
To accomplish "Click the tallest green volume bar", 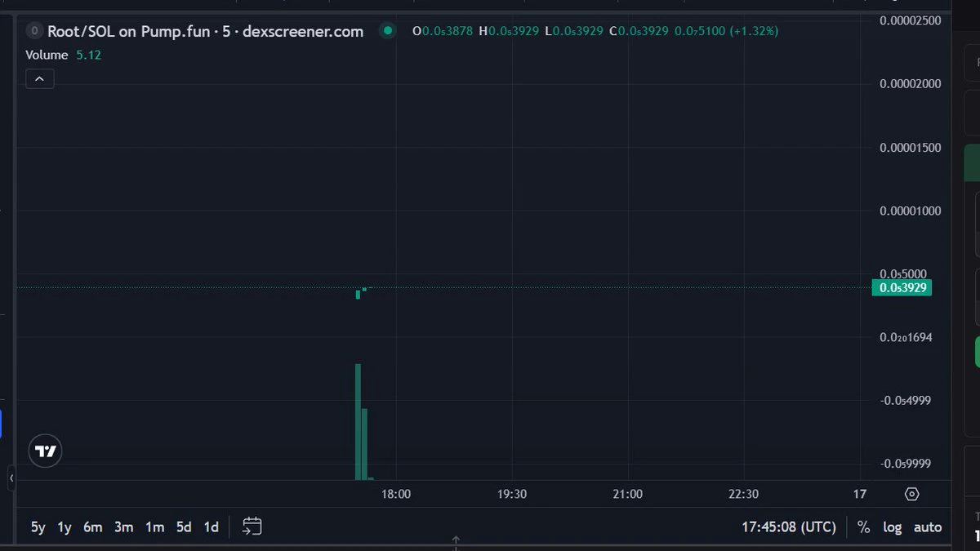I will pyautogui.click(x=358, y=422).
